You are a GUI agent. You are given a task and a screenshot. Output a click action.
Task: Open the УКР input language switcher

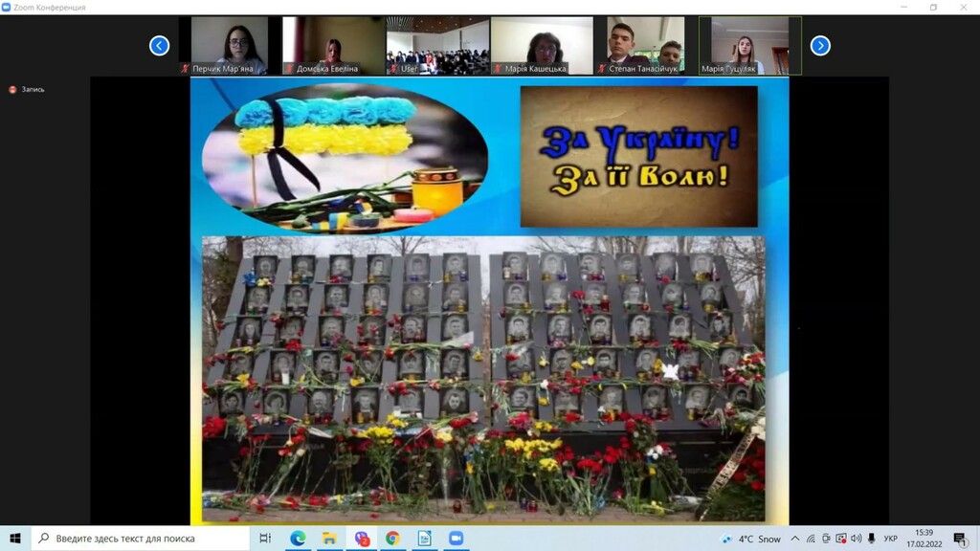890,539
